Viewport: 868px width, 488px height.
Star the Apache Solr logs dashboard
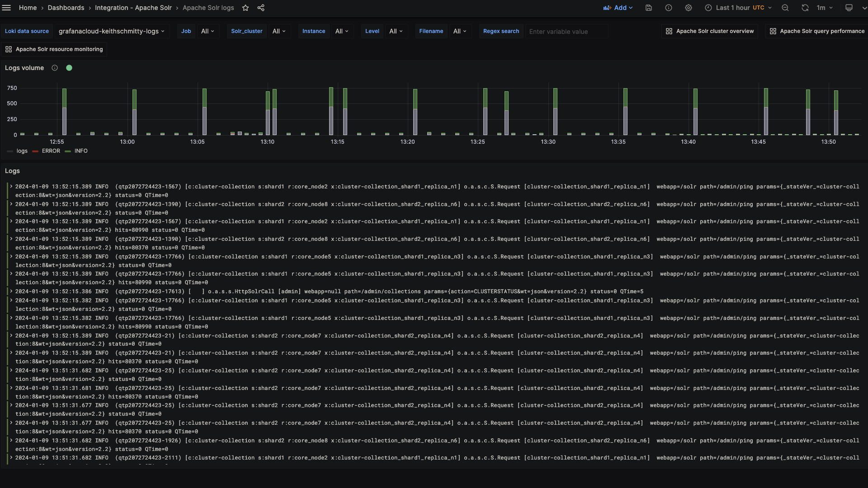click(x=245, y=8)
